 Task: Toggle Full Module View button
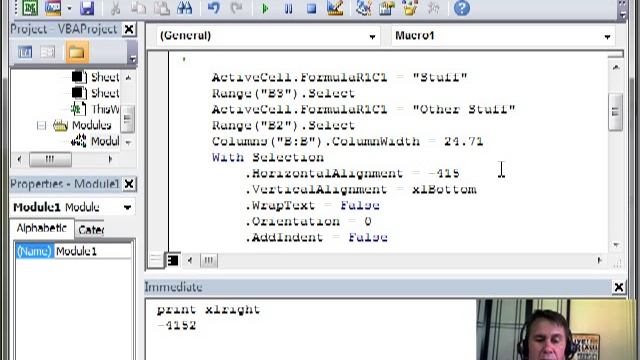coord(173,260)
